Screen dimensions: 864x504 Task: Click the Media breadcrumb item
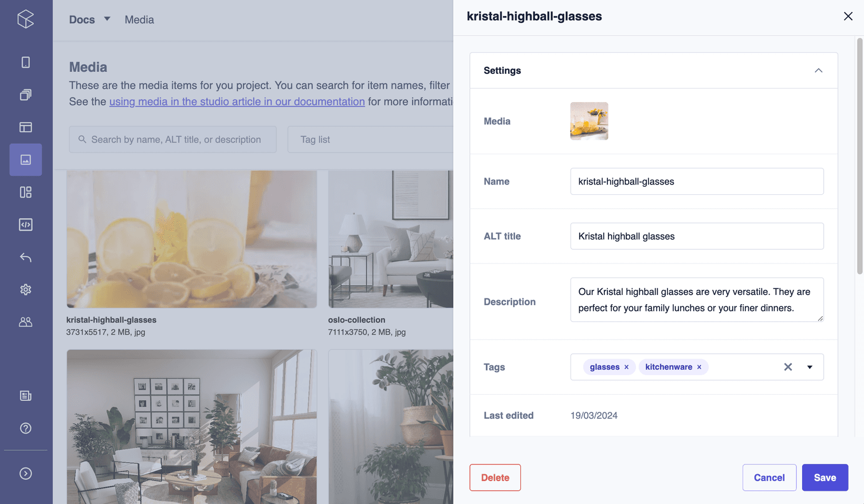point(139,19)
